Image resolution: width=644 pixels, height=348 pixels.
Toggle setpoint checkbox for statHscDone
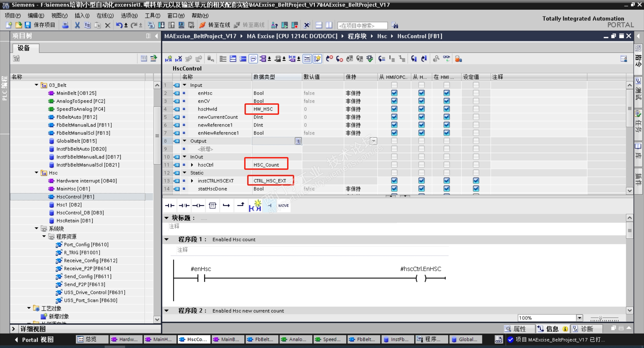tap(476, 189)
